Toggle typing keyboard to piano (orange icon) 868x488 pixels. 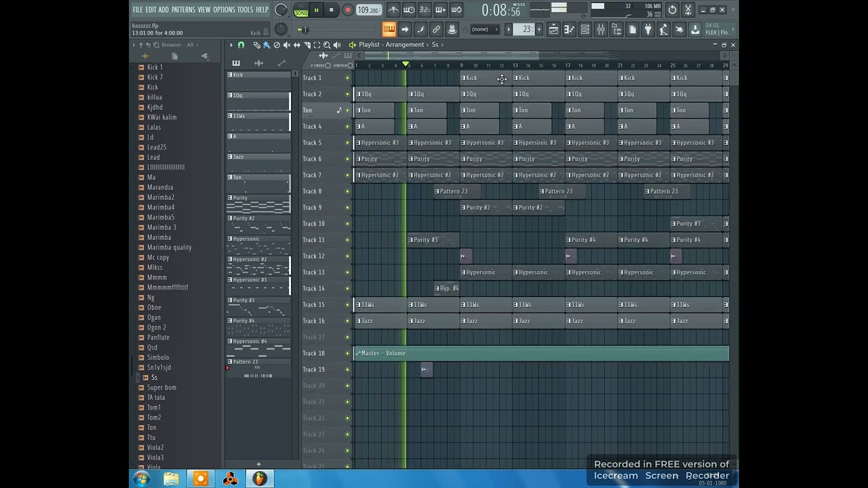point(389,29)
